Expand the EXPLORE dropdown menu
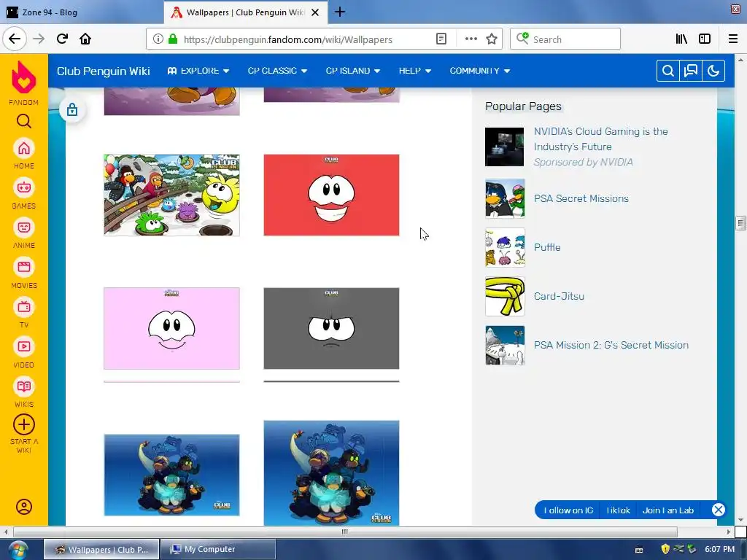Viewport: 747px width, 560px height. click(198, 71)
